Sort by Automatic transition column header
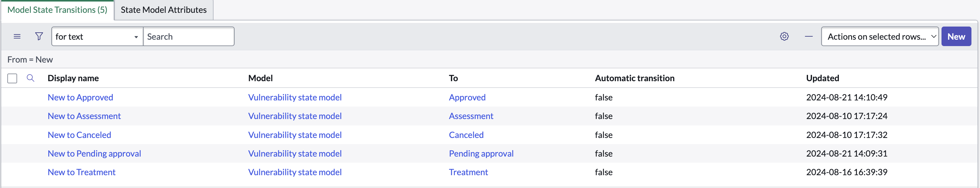 pos(634,78)
